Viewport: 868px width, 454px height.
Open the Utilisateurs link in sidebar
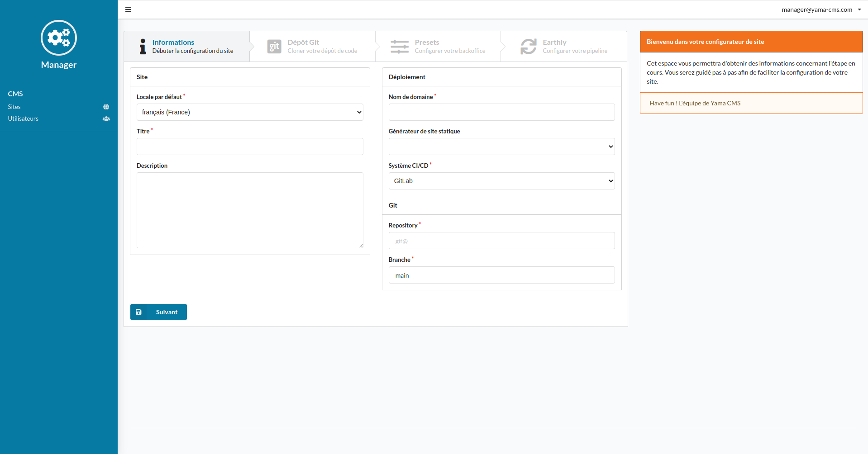click(x=23, y=119)
